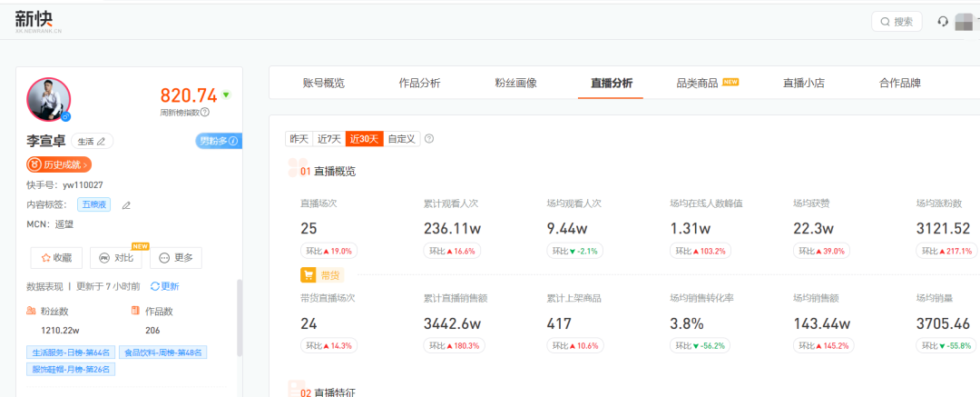Click 场均在线人数峰值 value 1.31w
This screenshot has width=980, height=397.
pyautogui.click(x=691, y=230)
